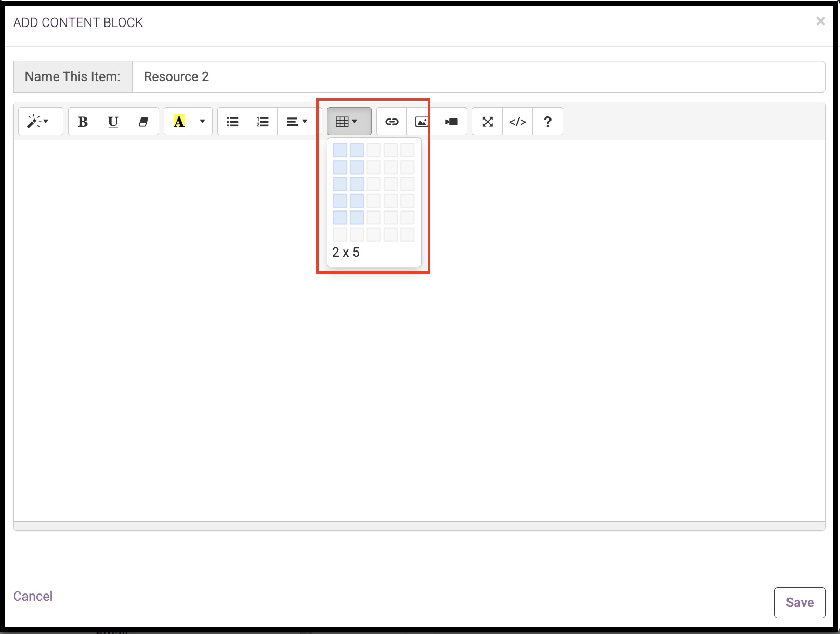This screenshot has width=840, height=634.
Task: Click the eraser remove-formatting icon
Action: (143, 121)
